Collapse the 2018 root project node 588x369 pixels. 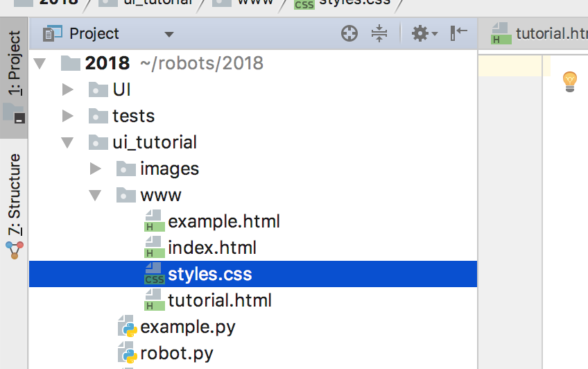click(x=40, y=63)
